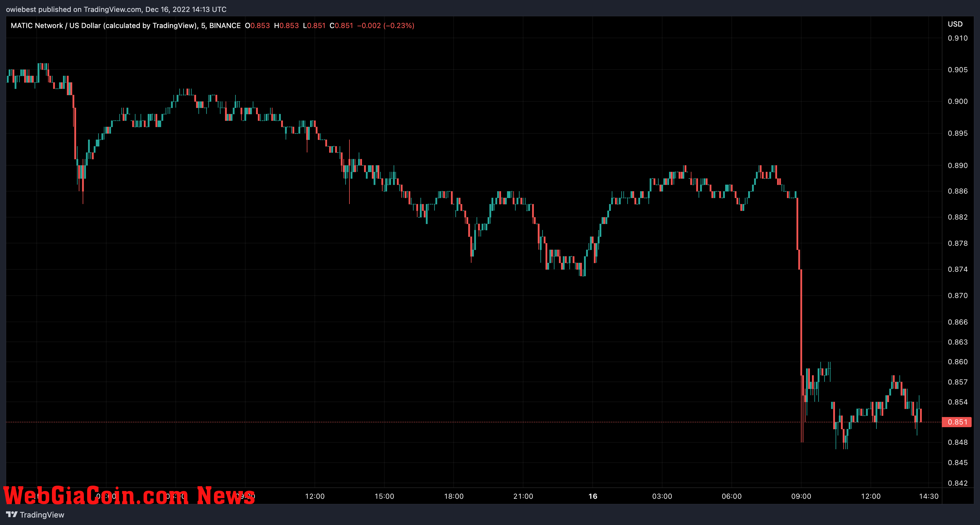Click the 0.848 price axis label
980x525 pixels.
point(958,442)
